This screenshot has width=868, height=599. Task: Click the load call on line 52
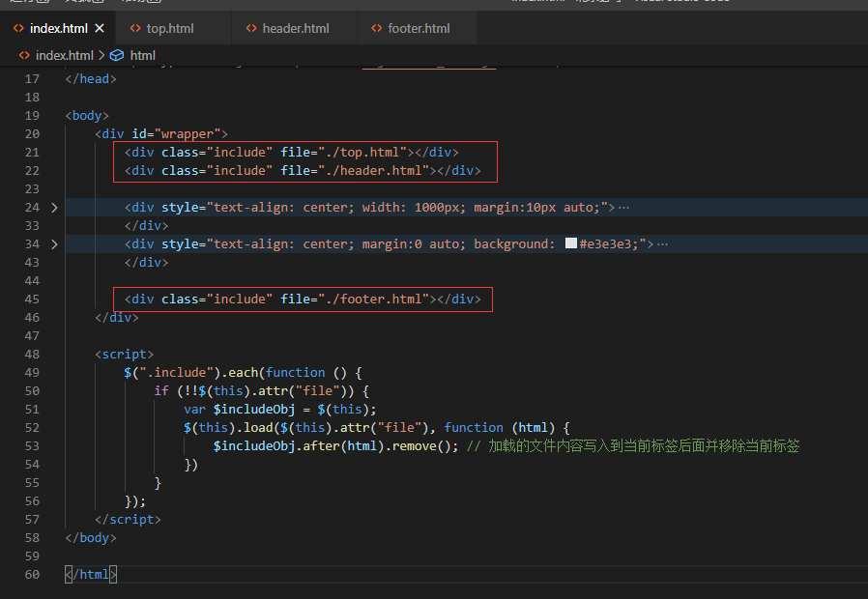click(x=258, y=428)
